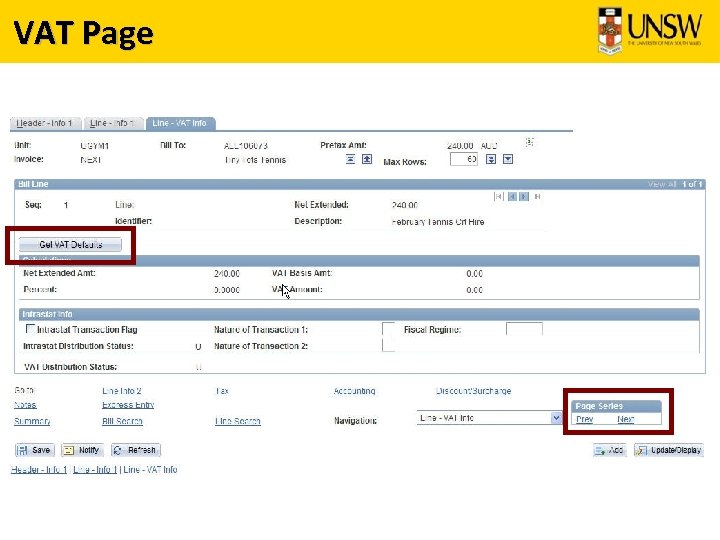Switch to the Header - Info 1 tab
Screen dimensions: 720x540
point(45,123)
